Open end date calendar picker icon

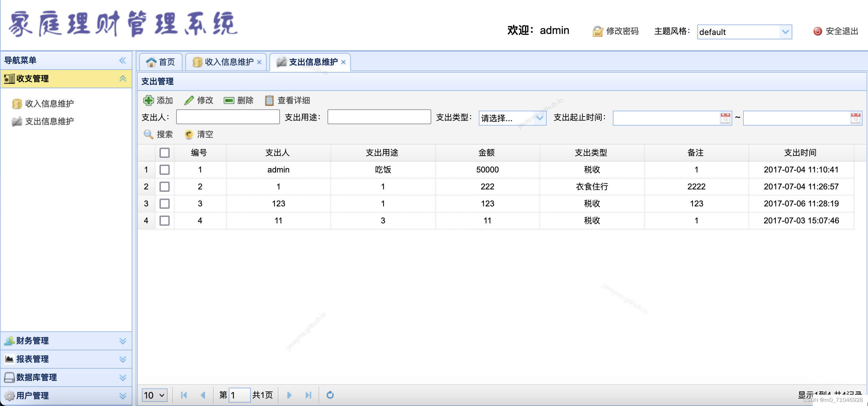pos(855,118)
